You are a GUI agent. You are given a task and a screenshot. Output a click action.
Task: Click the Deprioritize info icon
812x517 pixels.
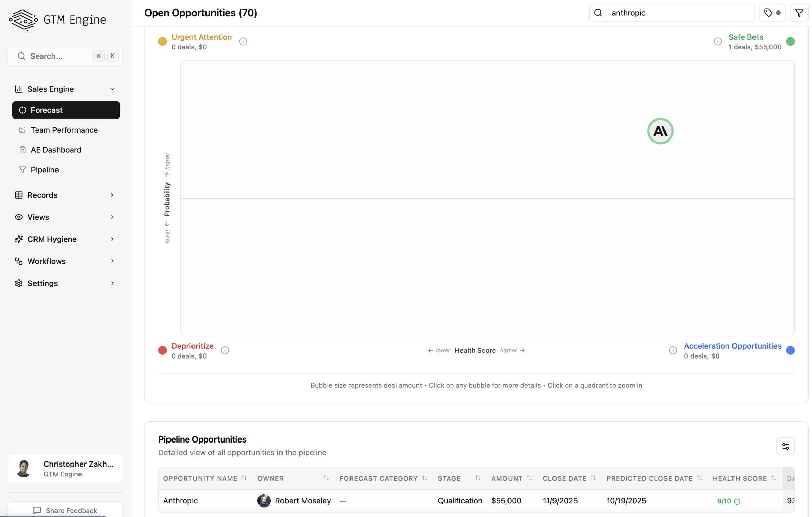point(225,350)
